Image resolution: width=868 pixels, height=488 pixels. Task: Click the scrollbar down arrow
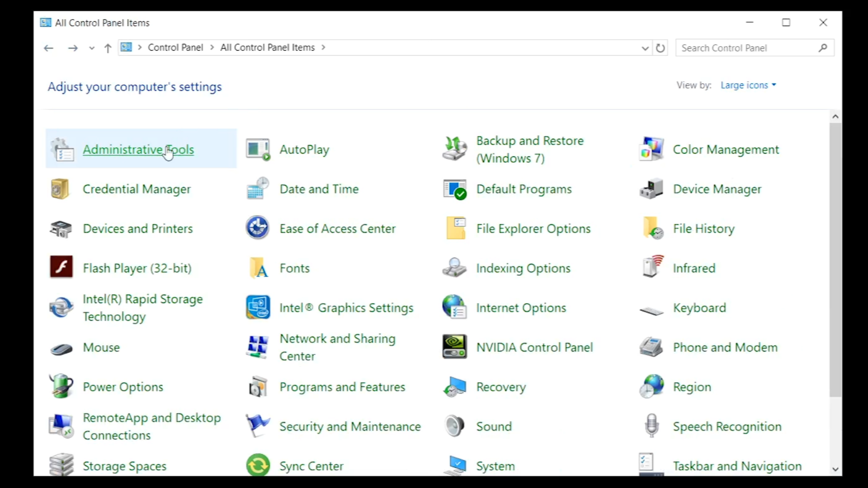tap(835, 469)
